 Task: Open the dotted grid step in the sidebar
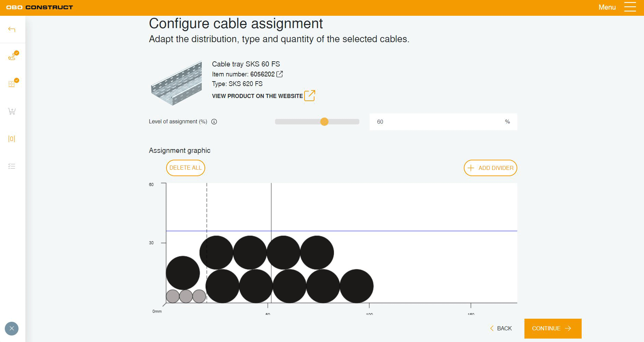(x=12, y=84)
